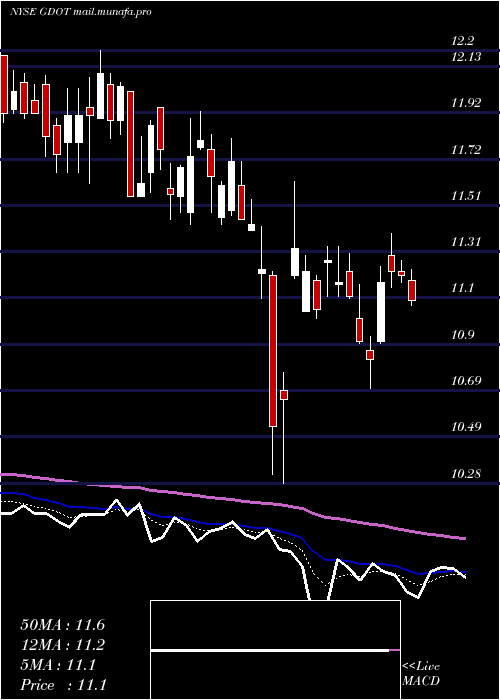
Task: Click the 50MA : 11.6 readout
Action: [62, 625]
